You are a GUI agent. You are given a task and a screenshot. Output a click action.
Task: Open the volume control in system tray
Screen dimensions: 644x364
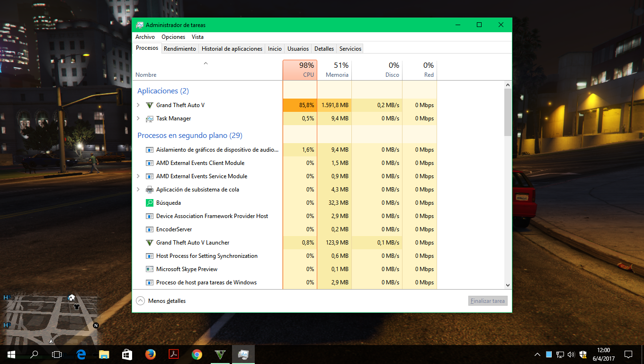click(x=571, y=355)
